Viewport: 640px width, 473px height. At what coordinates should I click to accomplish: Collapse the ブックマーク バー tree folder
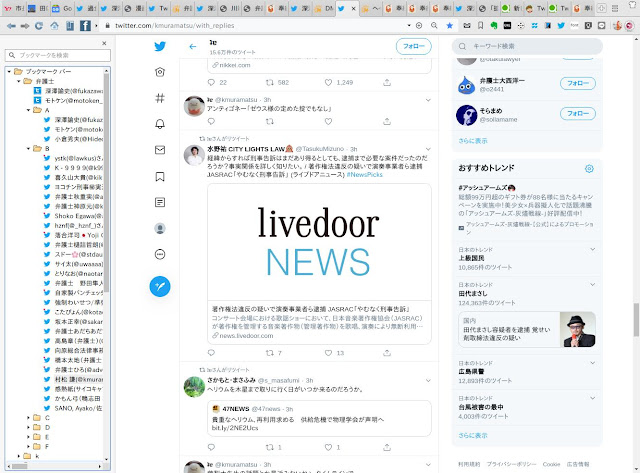9,71
